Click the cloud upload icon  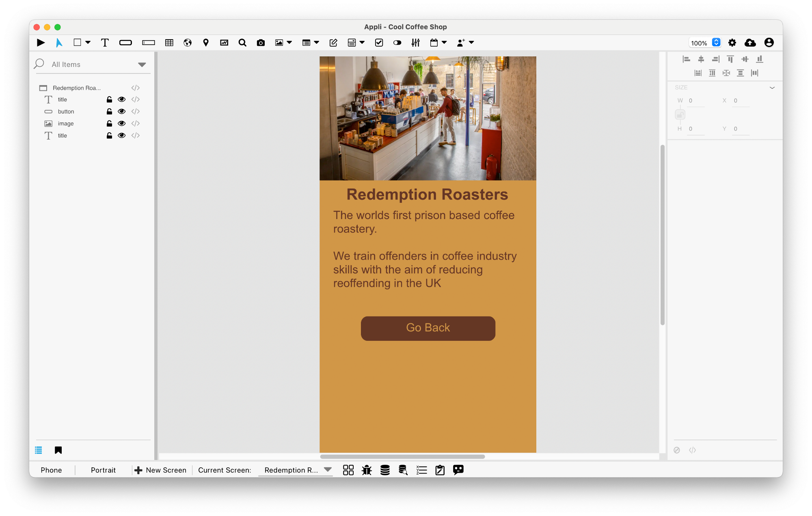coord(750,43)
